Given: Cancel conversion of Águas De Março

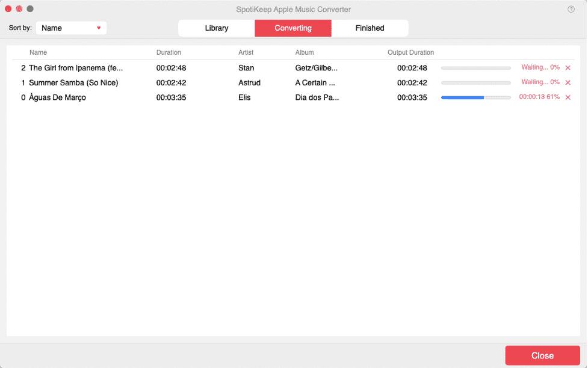Looking at the screenshot, I should [x=568, y=97].
